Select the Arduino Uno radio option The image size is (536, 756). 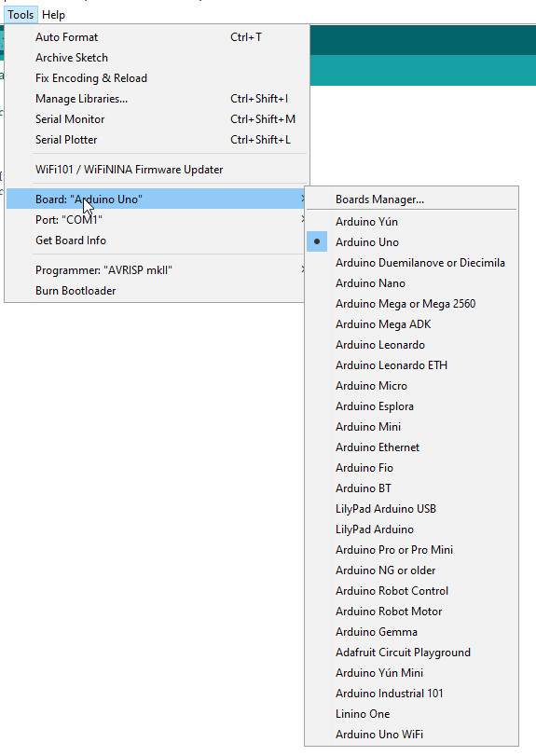tap(412, 242)
